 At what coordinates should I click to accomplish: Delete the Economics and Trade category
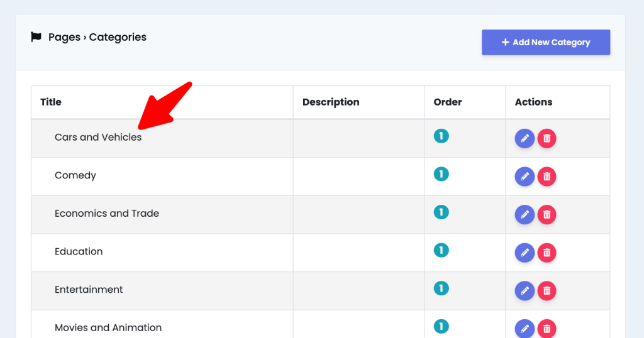point(547,215)
